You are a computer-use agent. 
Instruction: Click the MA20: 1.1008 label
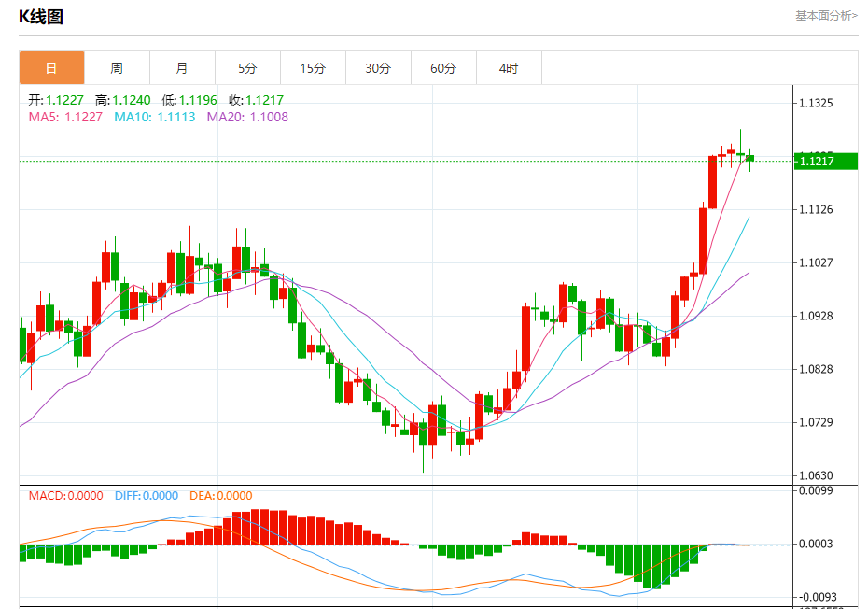(x=247, y=117)
